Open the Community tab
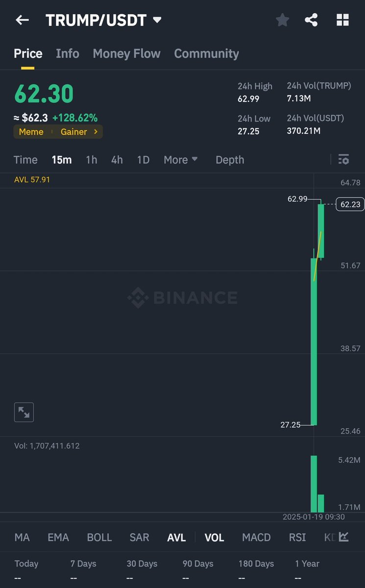This screenshot has height=588, width=365. point(206,53)
